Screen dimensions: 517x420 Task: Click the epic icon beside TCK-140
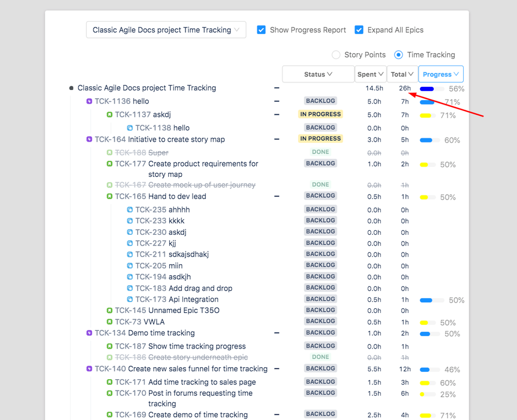89,369
